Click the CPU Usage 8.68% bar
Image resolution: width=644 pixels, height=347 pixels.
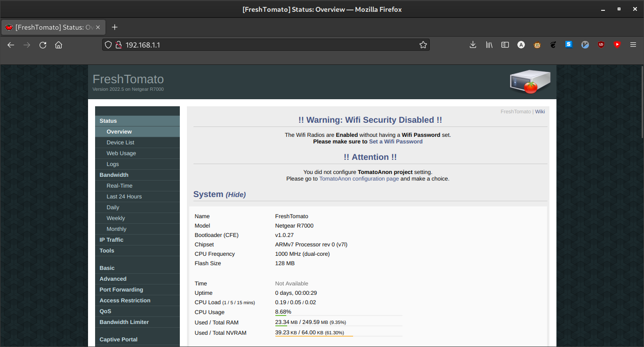338,315
